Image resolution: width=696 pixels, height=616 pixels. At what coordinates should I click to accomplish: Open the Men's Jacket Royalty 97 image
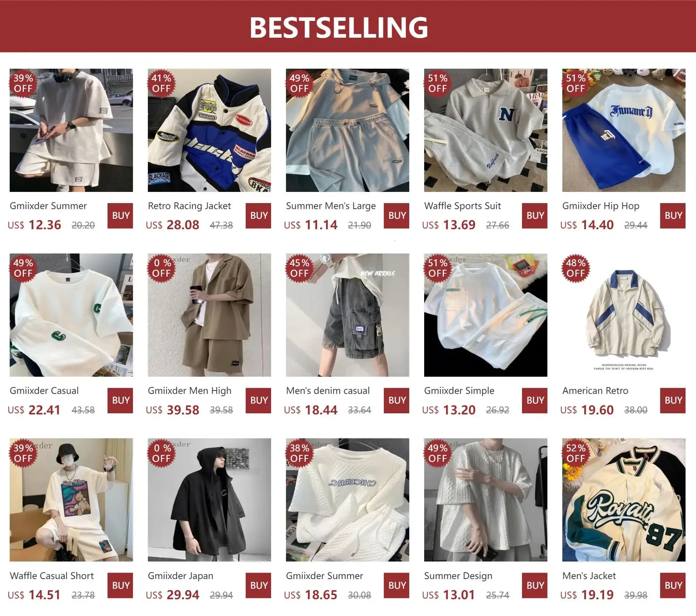coord(624,500)
